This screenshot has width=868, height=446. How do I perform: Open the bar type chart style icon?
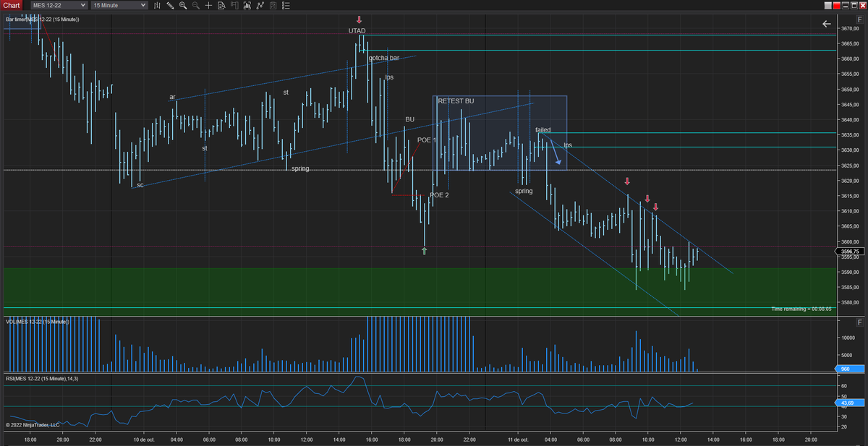click(x=158, y=5)
